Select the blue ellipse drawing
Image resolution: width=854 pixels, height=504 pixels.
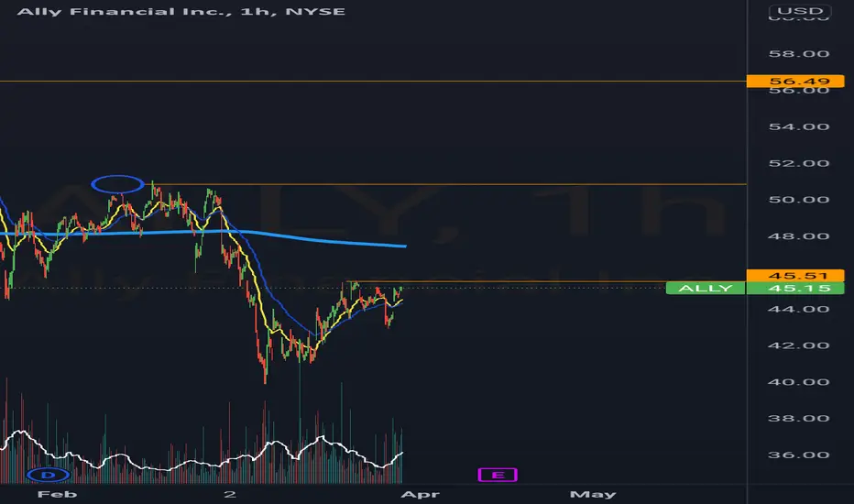117,184
